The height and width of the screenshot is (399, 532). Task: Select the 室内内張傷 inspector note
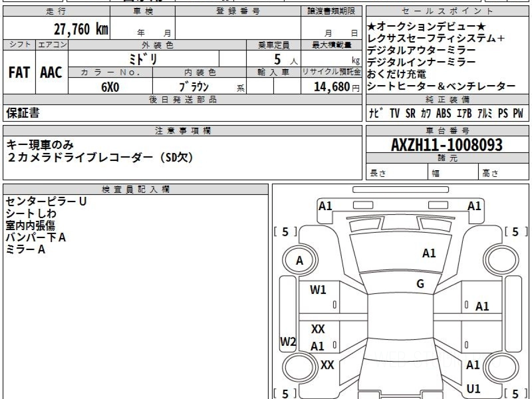point(31,226)
